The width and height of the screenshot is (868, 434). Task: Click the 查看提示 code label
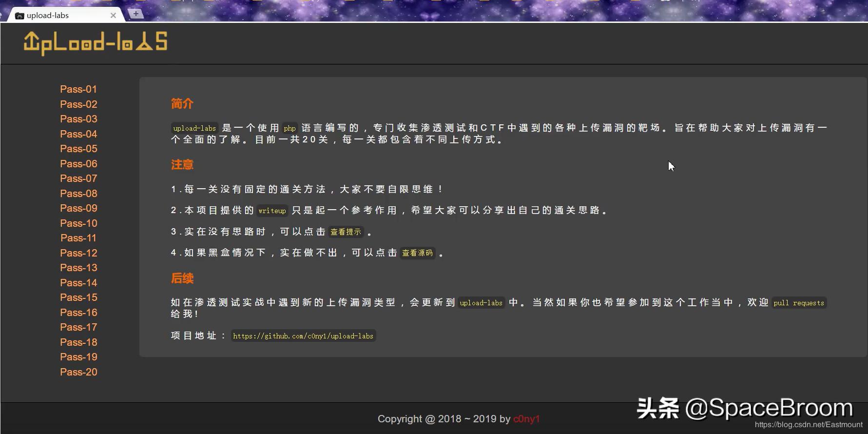point(346,232)
